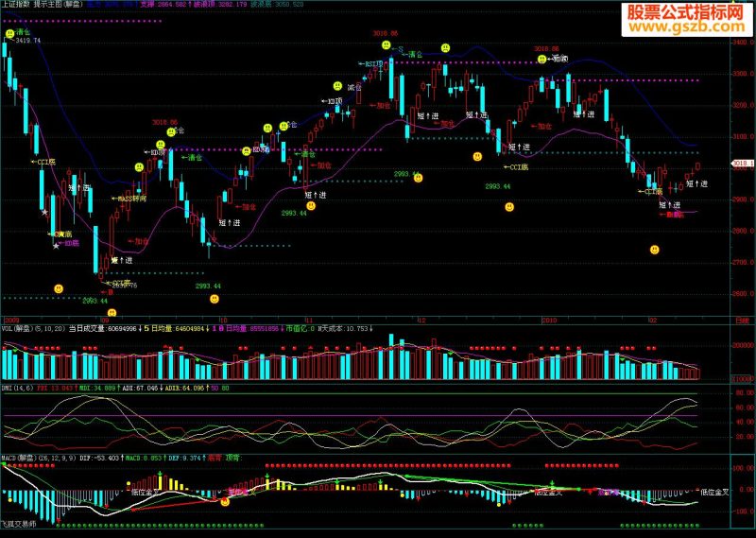Select the MACD(解盘)(26,12,9,9) indicator label
This screenshot has height=538, width=756.
coord(39,458)
